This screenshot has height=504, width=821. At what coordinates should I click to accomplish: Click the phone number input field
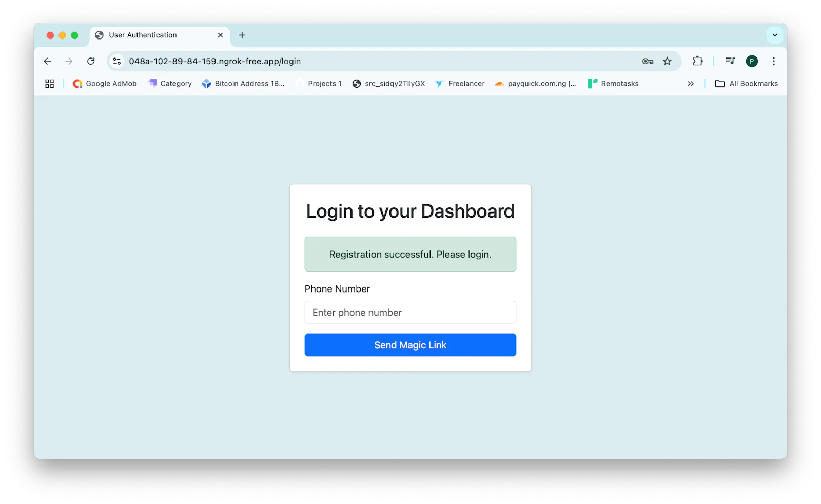[410, 312]
